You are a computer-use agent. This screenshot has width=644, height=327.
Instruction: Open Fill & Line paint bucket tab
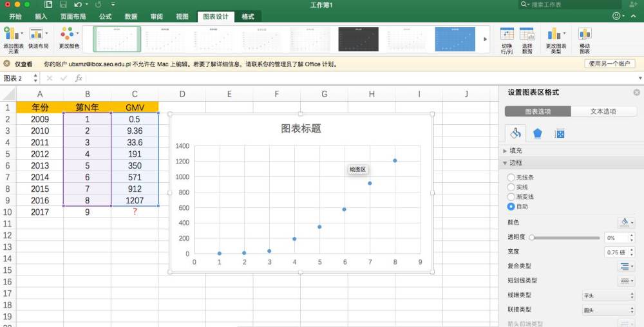pos(515,133)
